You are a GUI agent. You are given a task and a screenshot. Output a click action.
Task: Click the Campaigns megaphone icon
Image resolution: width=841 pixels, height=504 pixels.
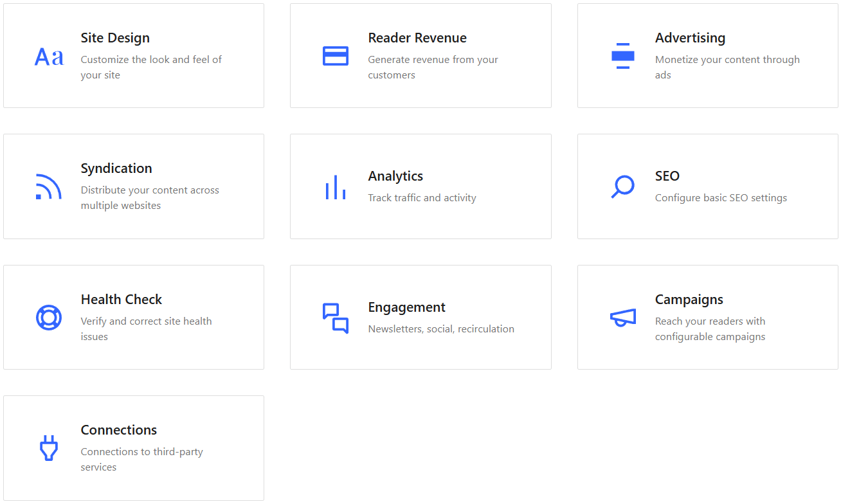[622, 318]
